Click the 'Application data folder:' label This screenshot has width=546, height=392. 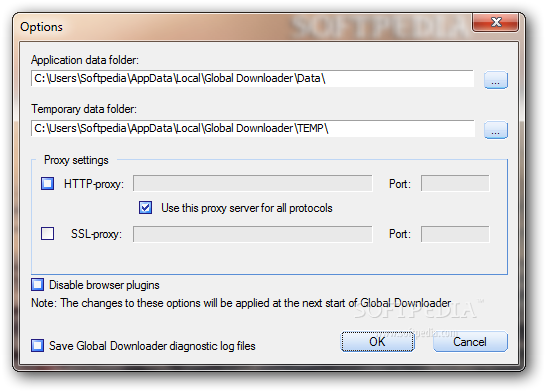click(85, 60)
